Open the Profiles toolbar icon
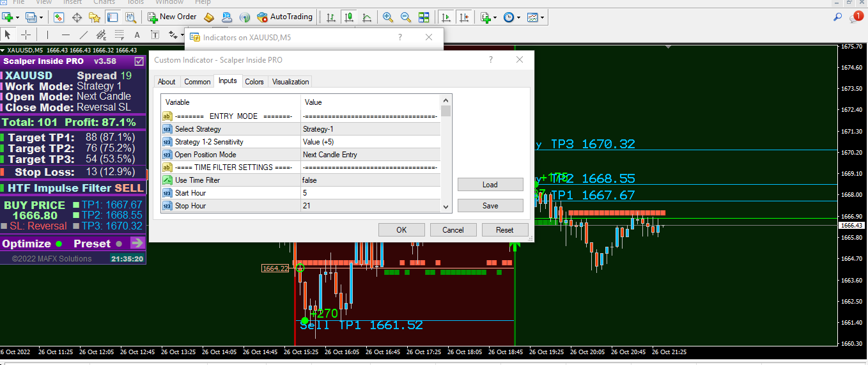868x365 pixels. coord(31,17)
